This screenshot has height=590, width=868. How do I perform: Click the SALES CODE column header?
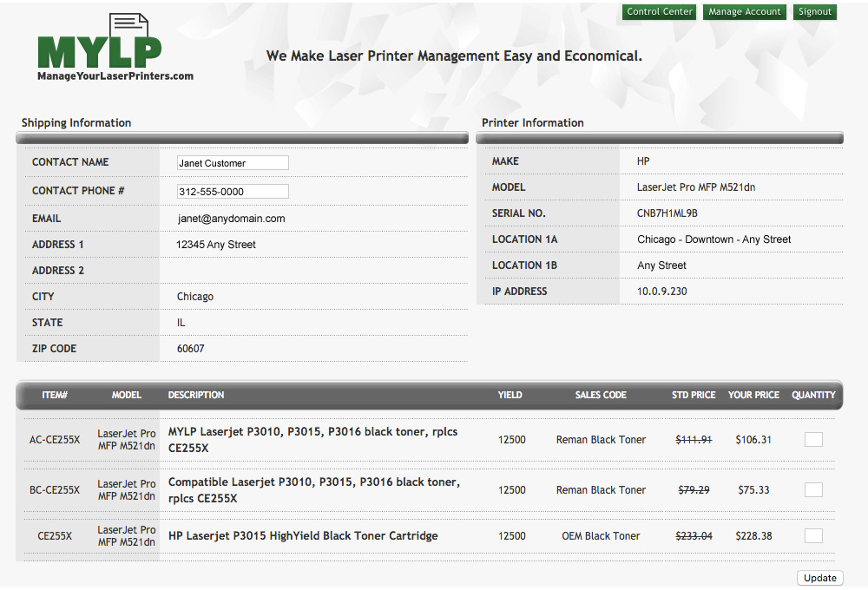pyautogui.click(x=601, y=396)
